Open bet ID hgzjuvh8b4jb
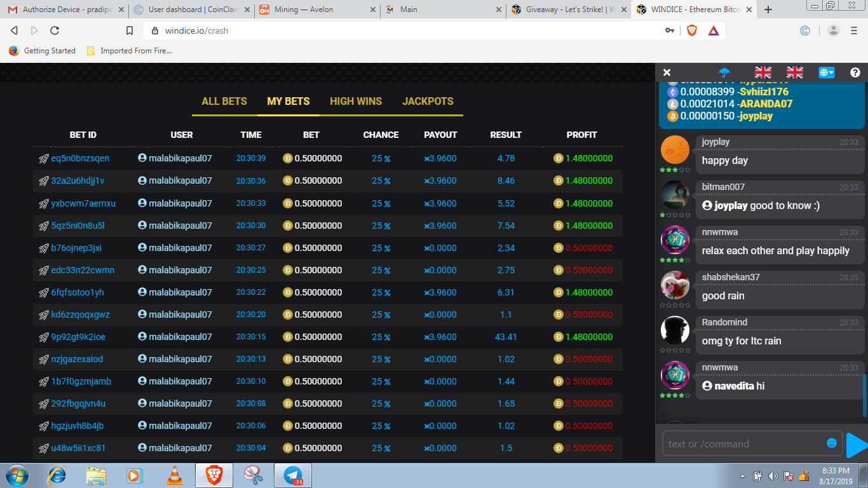 point(78,426)
